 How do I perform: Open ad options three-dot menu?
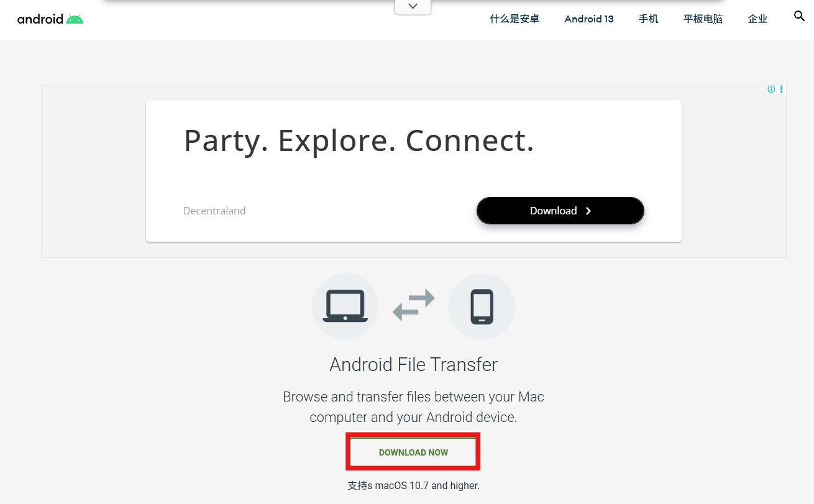point(781,89)
